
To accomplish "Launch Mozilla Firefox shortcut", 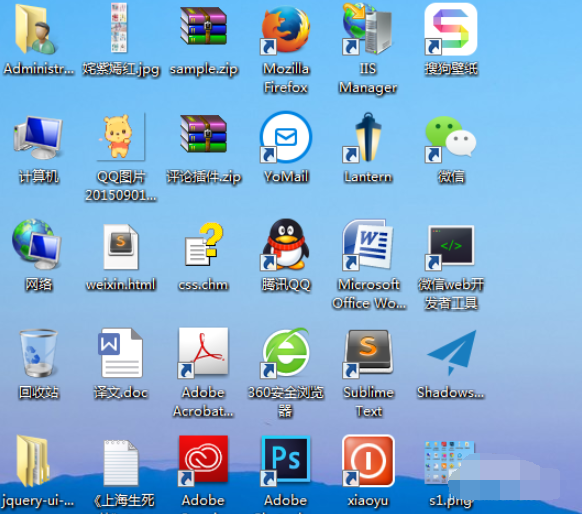I will tap(286, 29).
